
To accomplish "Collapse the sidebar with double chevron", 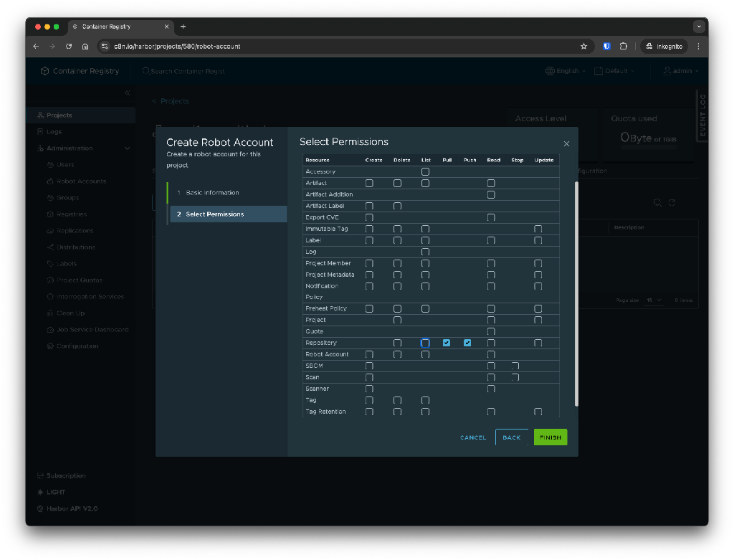I will click(128, 92).
